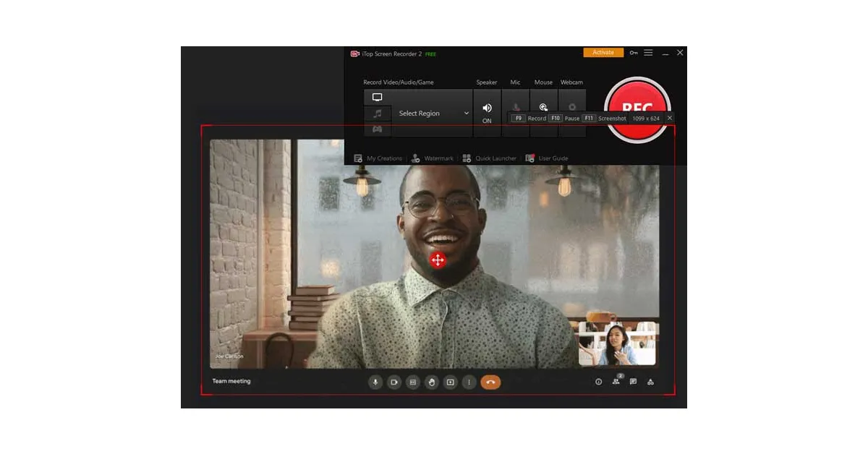
Task: Toggle the Speaker recording ON/OFF
Action: 487,108
